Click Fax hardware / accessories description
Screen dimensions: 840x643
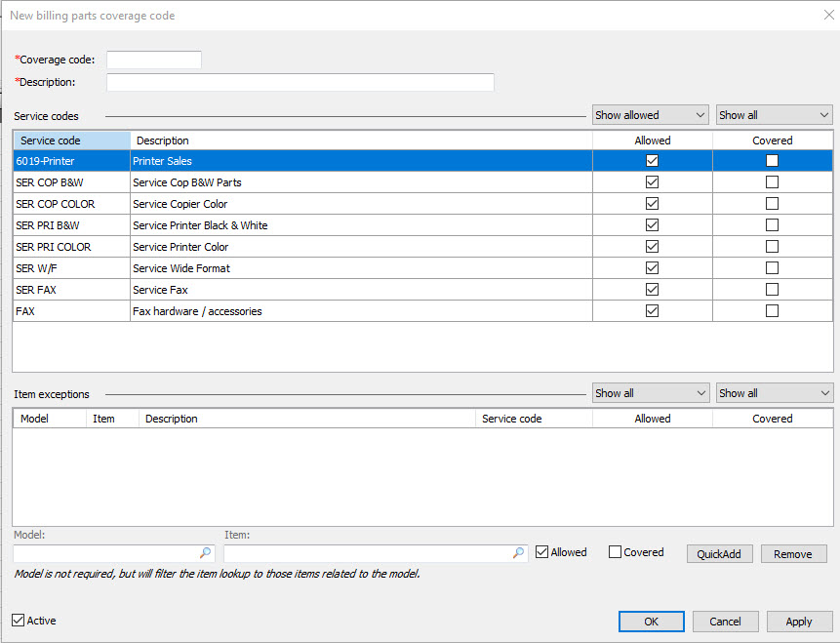(361, 311)
